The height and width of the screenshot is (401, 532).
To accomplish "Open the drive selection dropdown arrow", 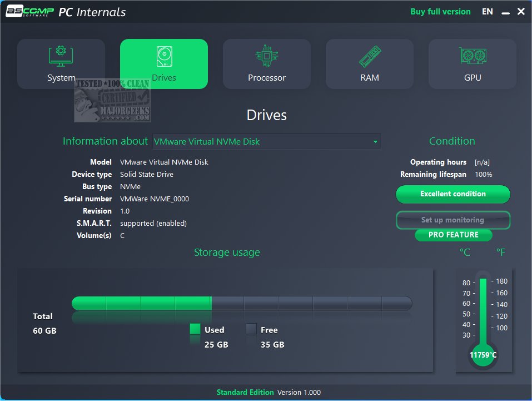I will (x=375, y=142).
